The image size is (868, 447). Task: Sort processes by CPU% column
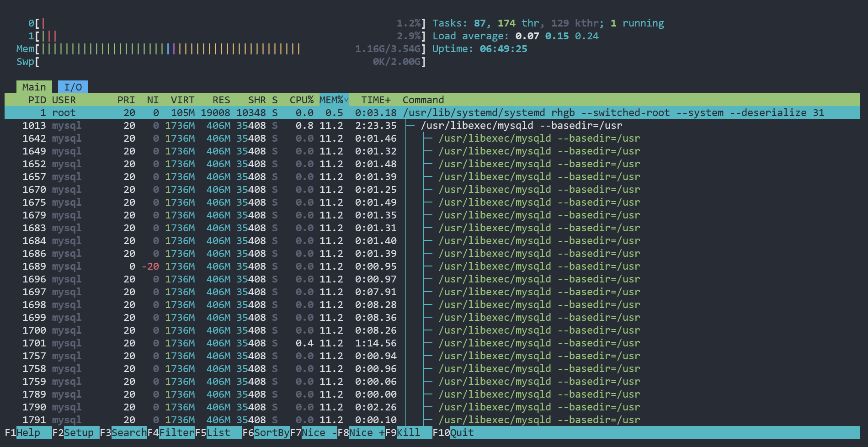point(301,100)
